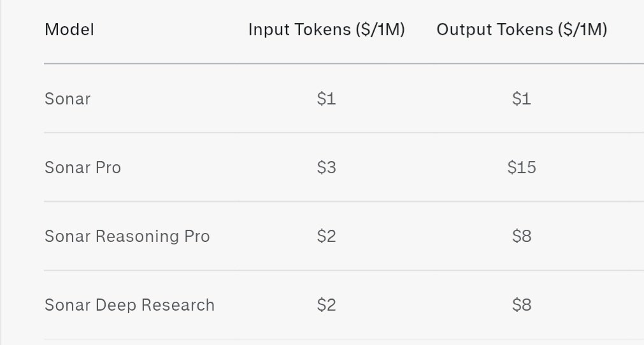Click the Model column header
644x345 pixels.
point(69,30)
